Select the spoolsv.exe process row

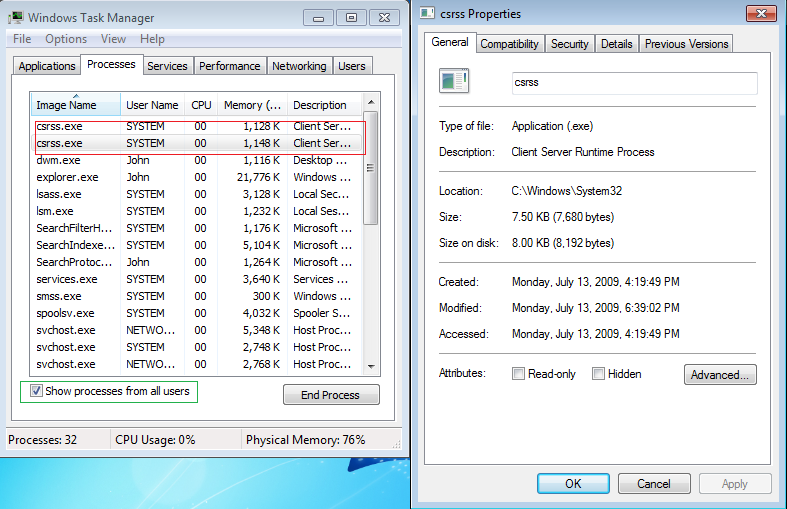[x=197, y=314]
